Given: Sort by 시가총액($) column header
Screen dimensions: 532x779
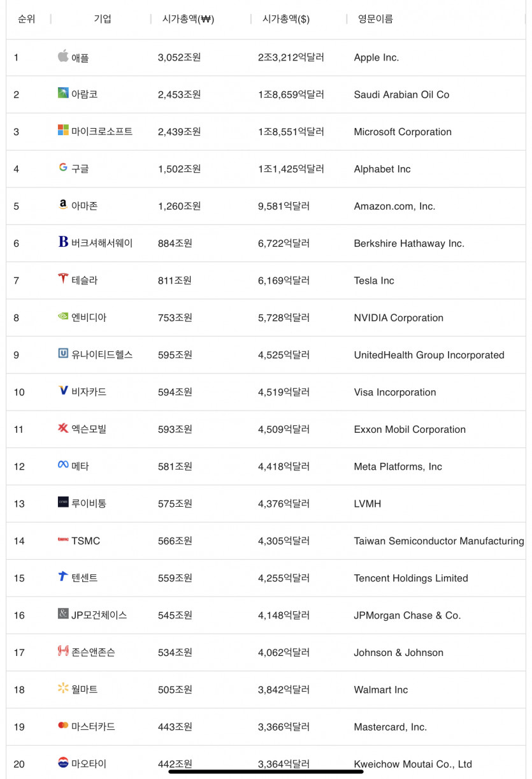Looking at the screenshot, I should (x=286, y=19).
